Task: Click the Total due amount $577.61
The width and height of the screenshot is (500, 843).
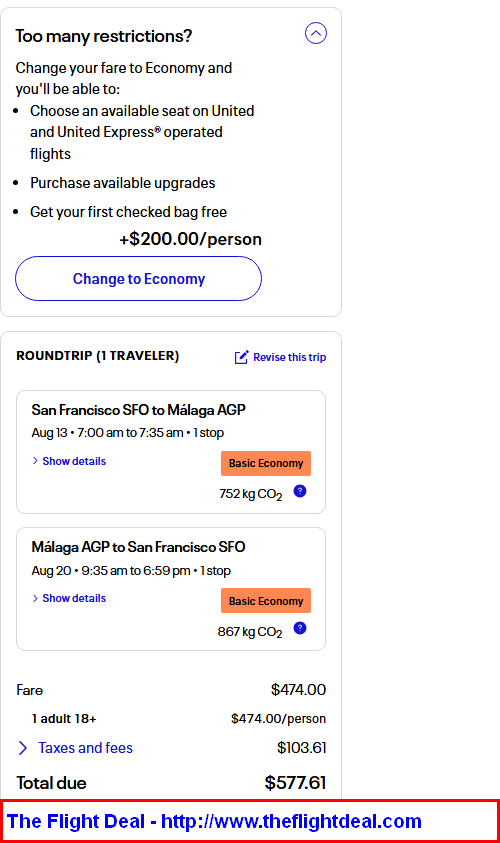Action: coord(295,783)
